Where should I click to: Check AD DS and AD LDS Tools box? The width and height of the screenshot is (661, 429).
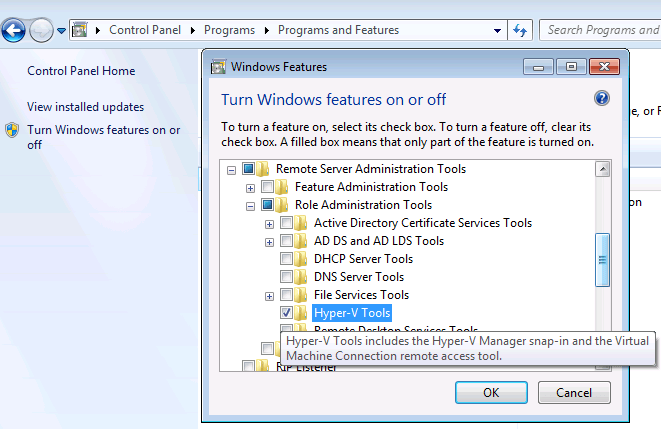click(287, 241)
